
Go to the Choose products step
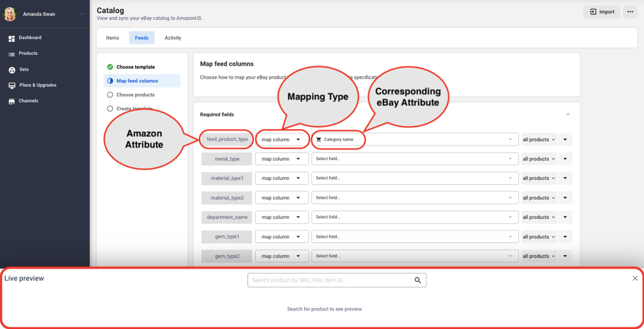[x=136, y=95]
